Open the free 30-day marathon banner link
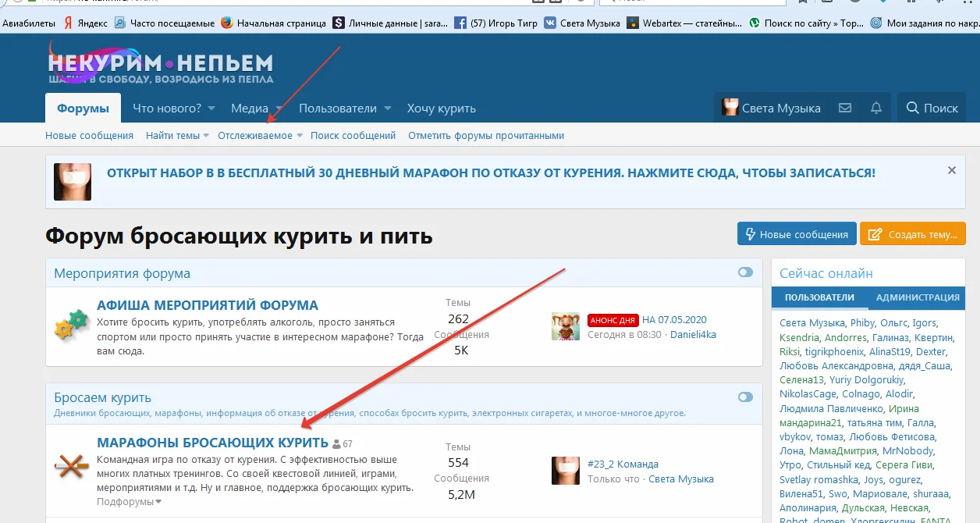Viewport: 980px width, 523px height. point(491,173)
